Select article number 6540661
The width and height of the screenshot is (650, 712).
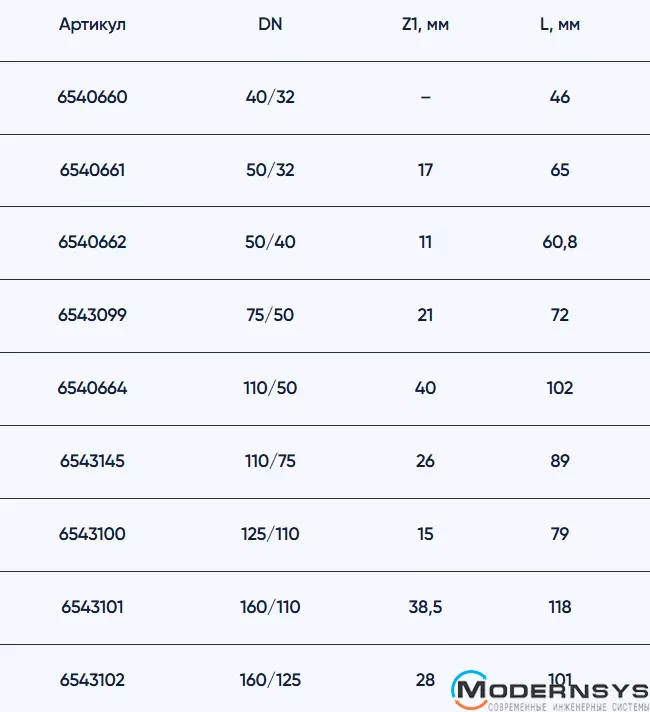[93, 170]
